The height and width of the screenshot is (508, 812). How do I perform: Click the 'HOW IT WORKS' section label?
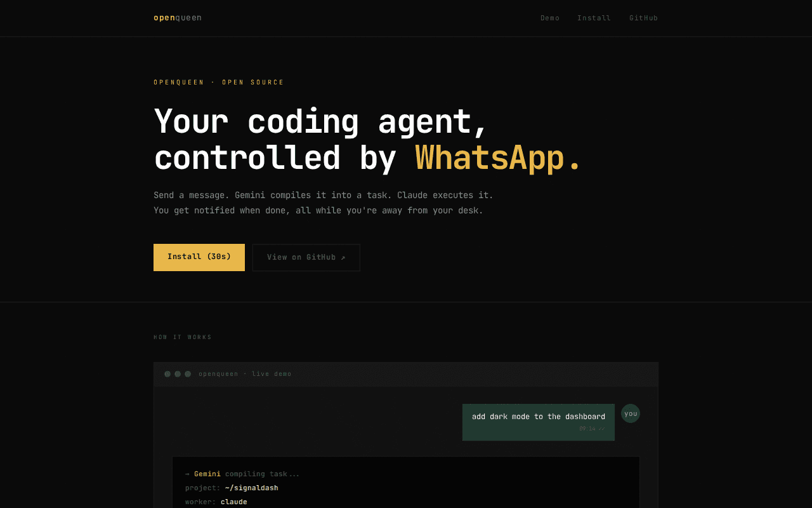(x=183, y=337)
